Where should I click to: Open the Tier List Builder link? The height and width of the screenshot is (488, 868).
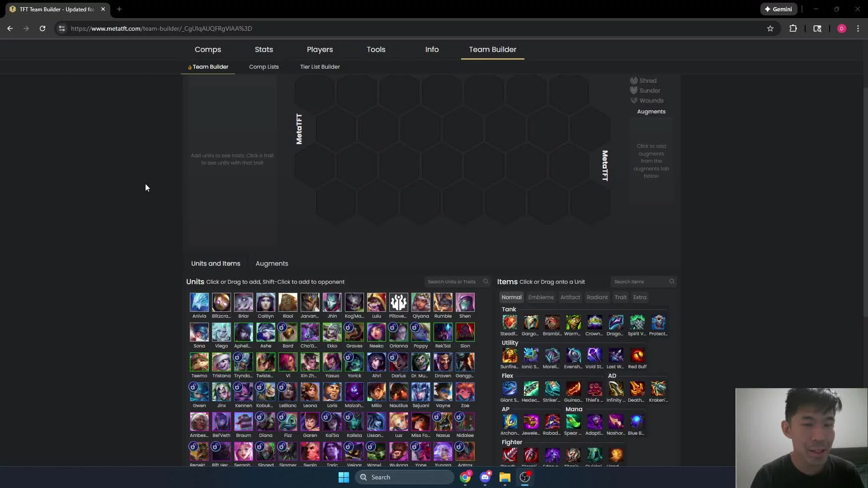(x=320, y=66)
